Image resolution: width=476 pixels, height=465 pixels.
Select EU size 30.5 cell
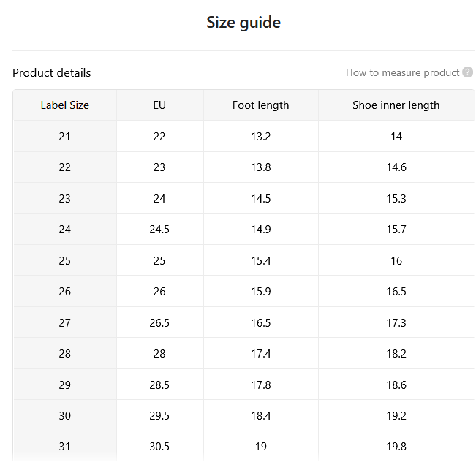coord(159,447)
